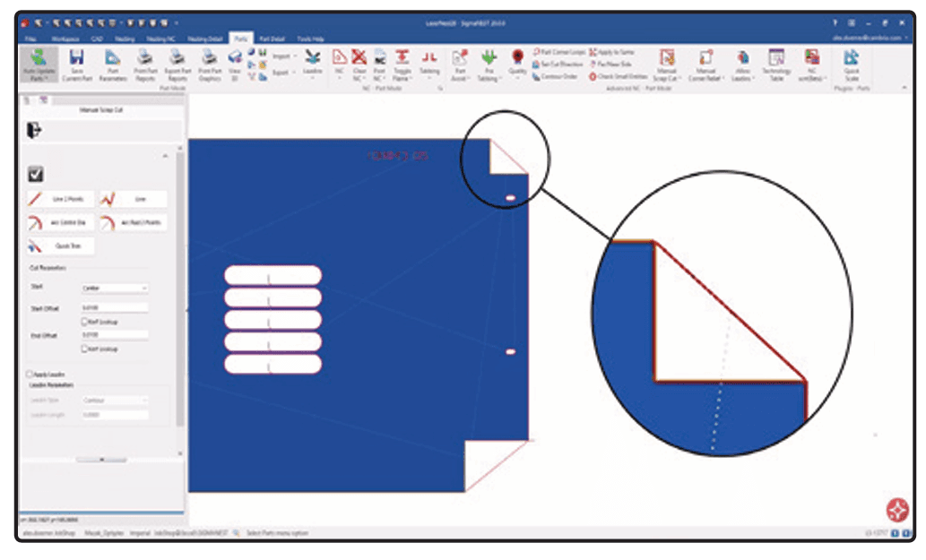Viewport: 926px width, 560px height.
Task: Click Manual Scrap Cut in ribbon
Action: 667,65
